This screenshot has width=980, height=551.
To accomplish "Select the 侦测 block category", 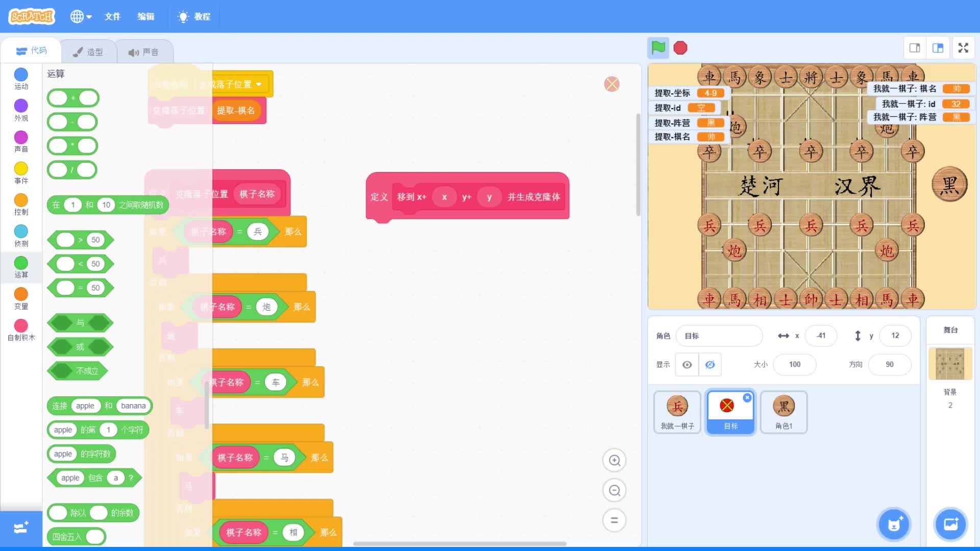I will pyautogui.click(x=21, y=236).
